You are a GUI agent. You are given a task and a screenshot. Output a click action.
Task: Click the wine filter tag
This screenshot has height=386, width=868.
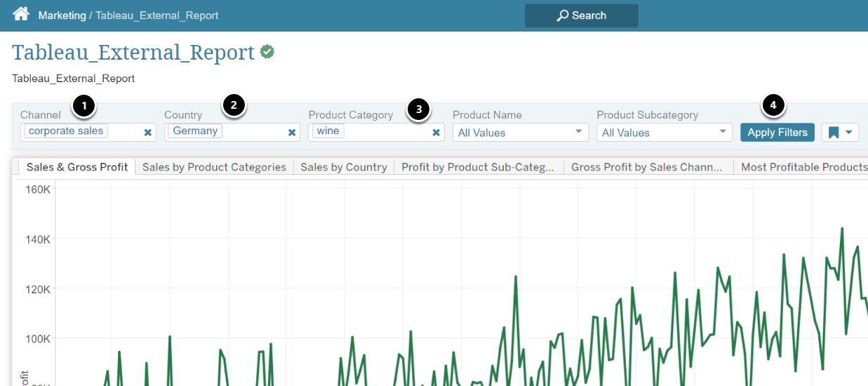click(328, 131)
